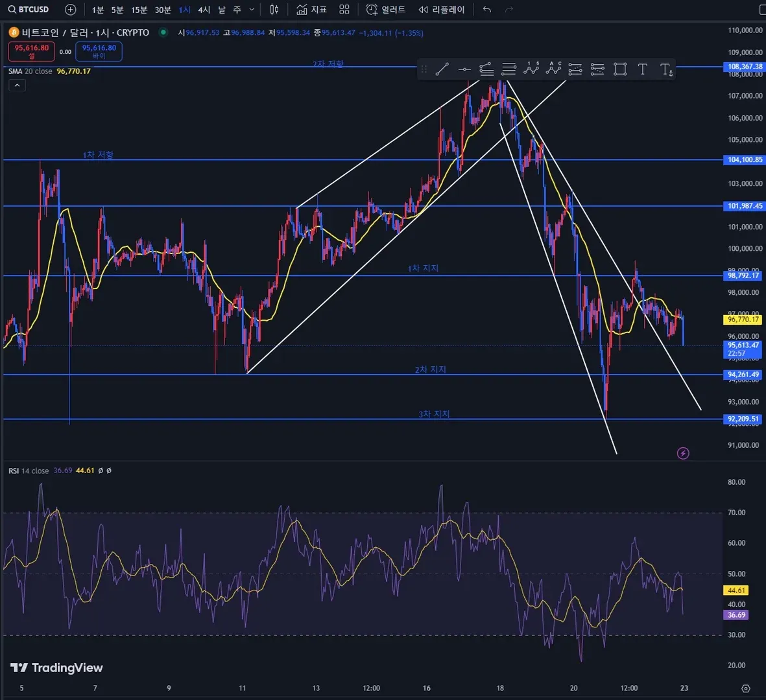Image resolution: width=766 pixels, height=700 pixels.
Task: Open the BTCUSD symbol search
Action: pos(29,10)
